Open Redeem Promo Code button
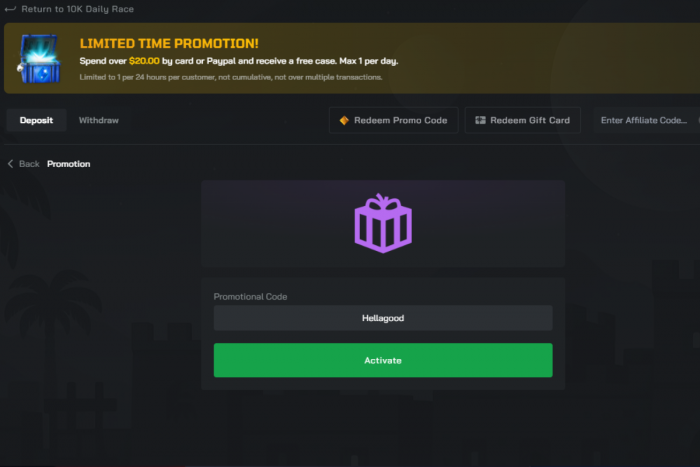 393,120
